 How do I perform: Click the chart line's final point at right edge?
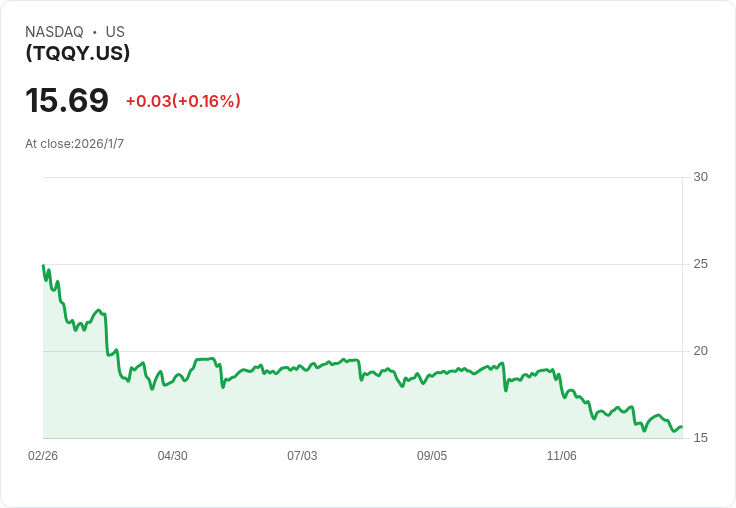tap(681, 427)
